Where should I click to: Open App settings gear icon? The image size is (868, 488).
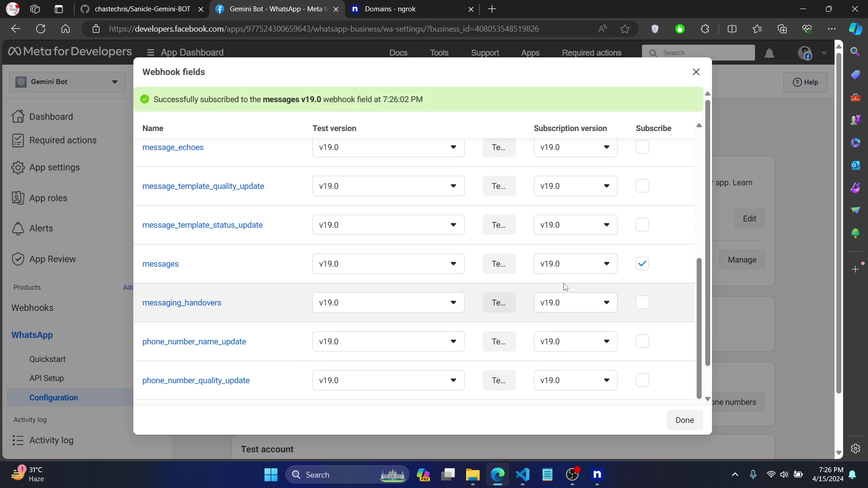tap(18, 167)
